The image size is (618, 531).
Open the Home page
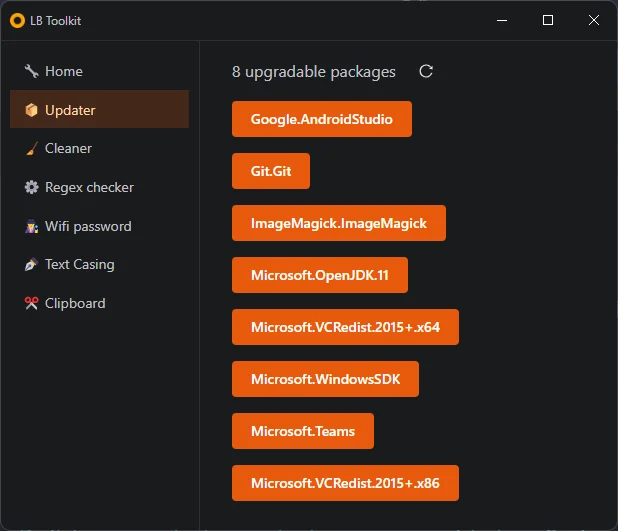pyautogui.click(x=99, y=71)
